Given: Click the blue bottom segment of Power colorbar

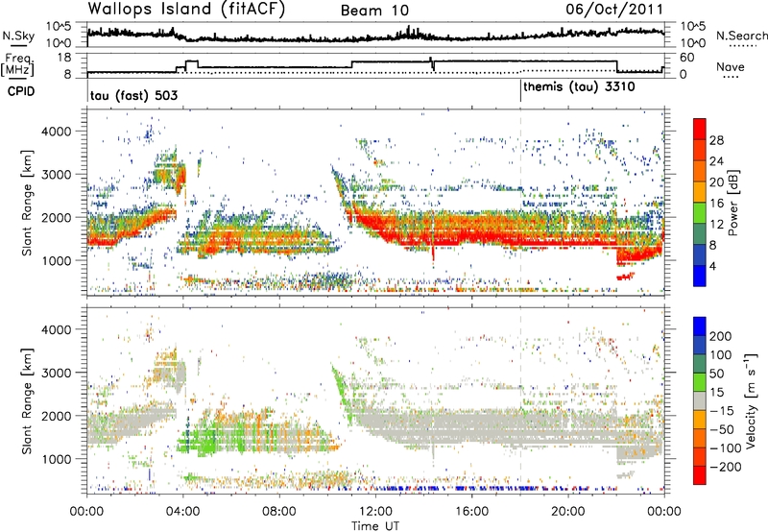Looking at the screenshot, I should 700,276.
